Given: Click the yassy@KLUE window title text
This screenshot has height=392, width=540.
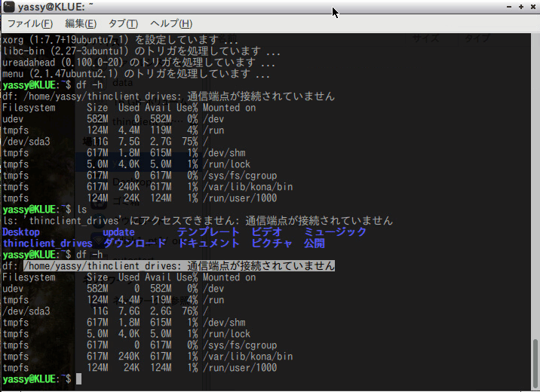Looking at the screenshot, I should 56,7.
